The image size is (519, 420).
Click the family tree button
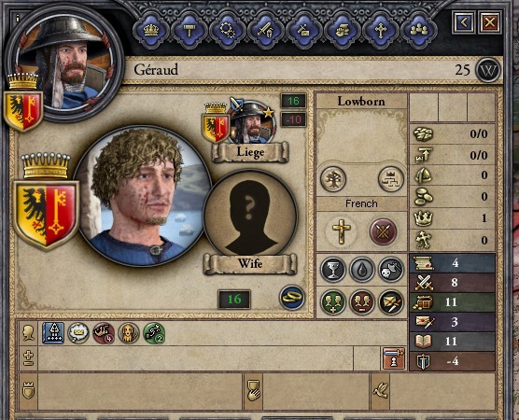(x=333, y=180)
